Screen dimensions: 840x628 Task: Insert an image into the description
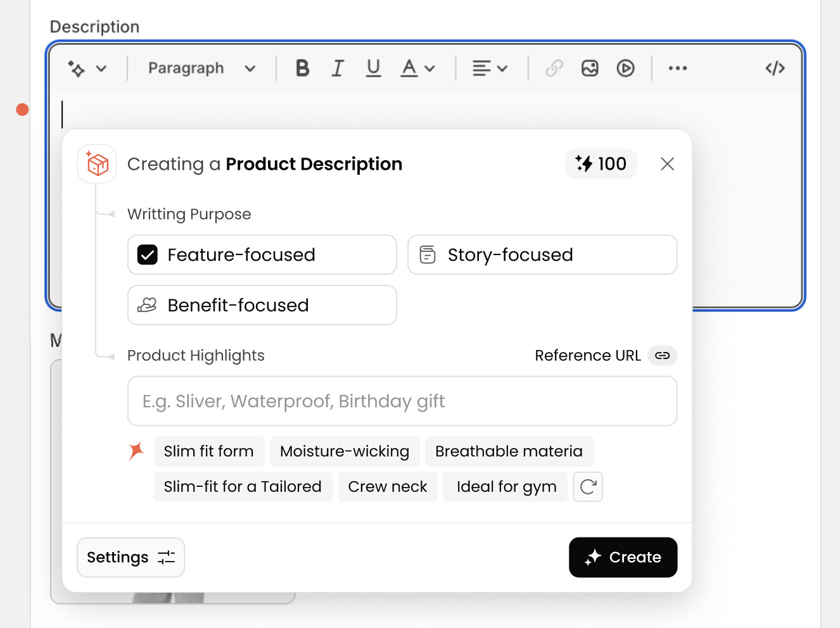590,68
